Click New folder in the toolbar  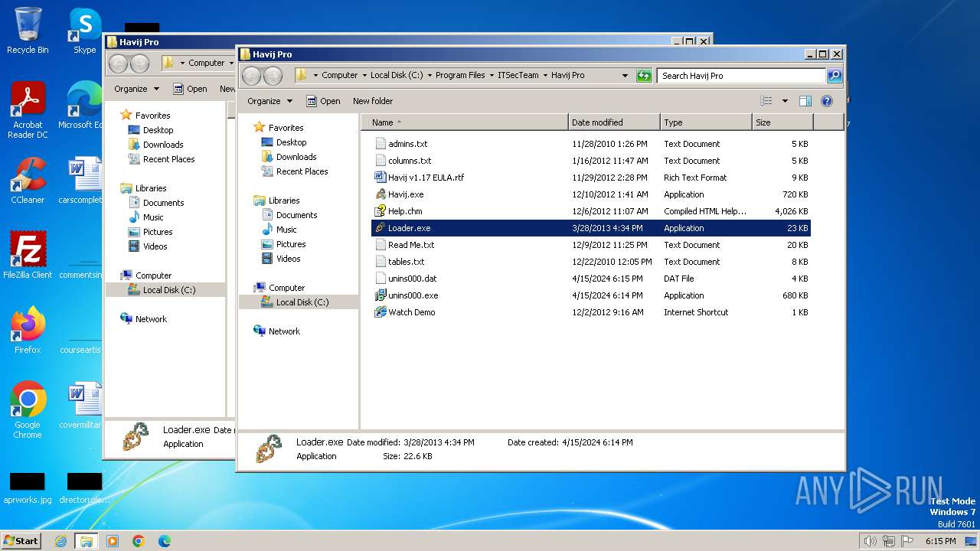pyautogui.click(x=373, y=101)
